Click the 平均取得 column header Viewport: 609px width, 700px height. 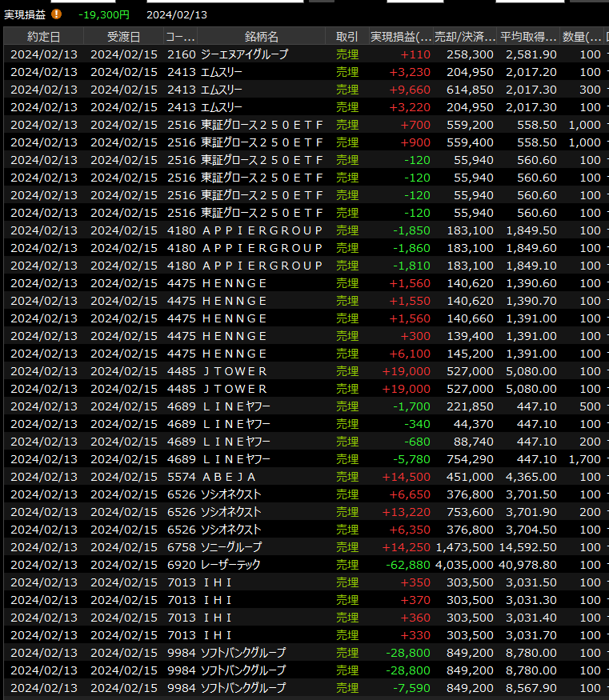(x=528, y=37)
